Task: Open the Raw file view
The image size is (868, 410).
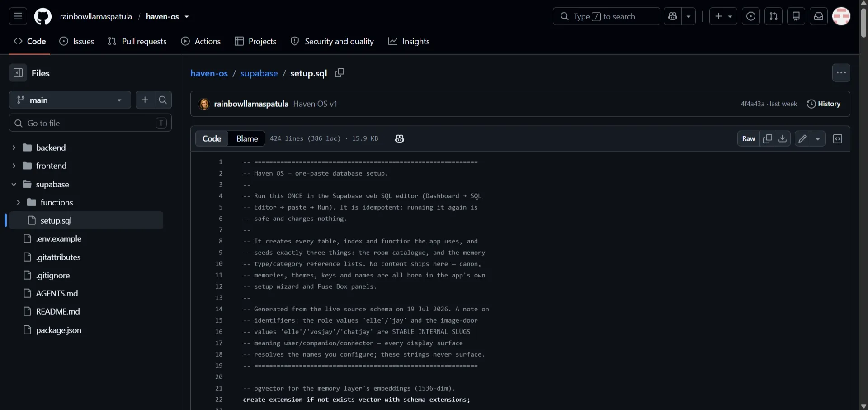Action: [749, 139]
